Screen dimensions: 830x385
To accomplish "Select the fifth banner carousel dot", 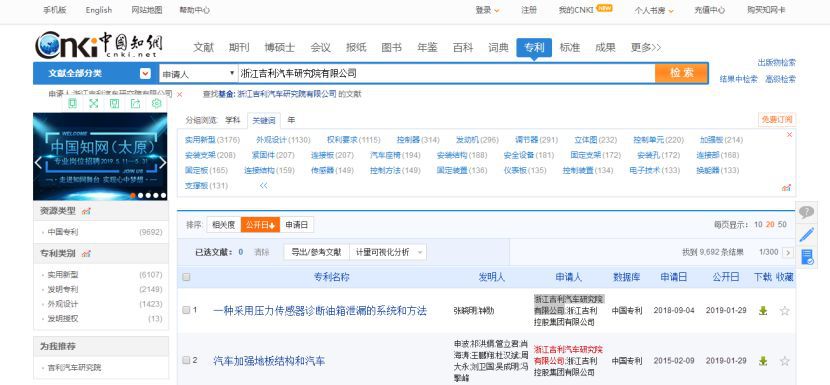I will coord(163,195).
